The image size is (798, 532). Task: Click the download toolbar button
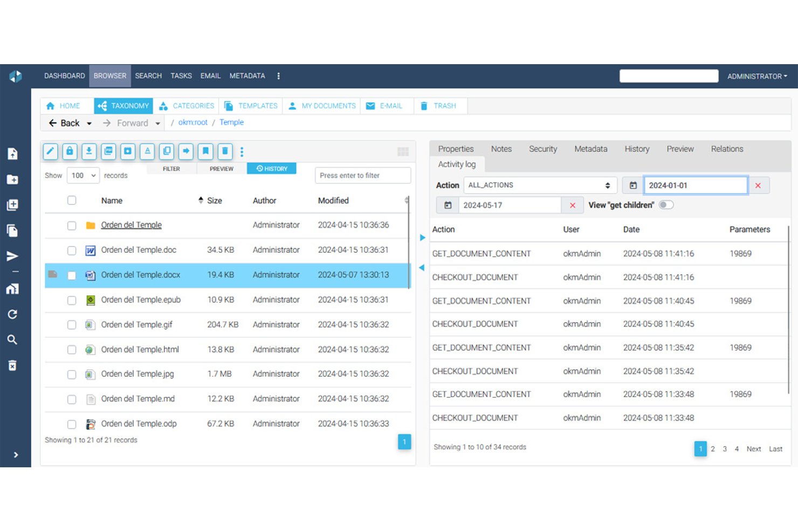(x=89, y=151)
